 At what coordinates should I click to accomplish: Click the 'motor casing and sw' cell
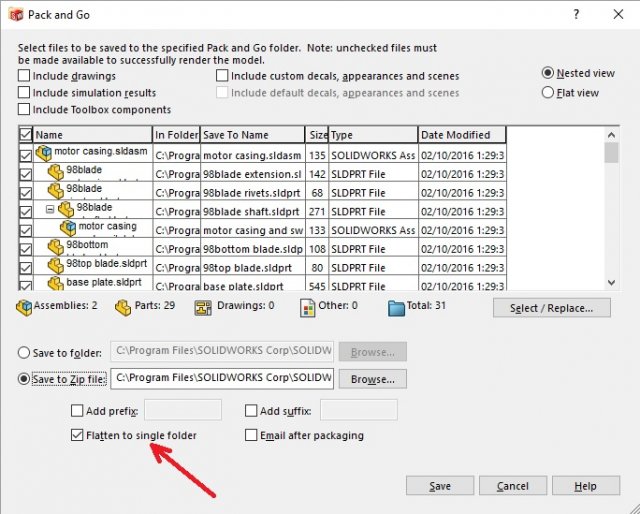tap(252, 230)
